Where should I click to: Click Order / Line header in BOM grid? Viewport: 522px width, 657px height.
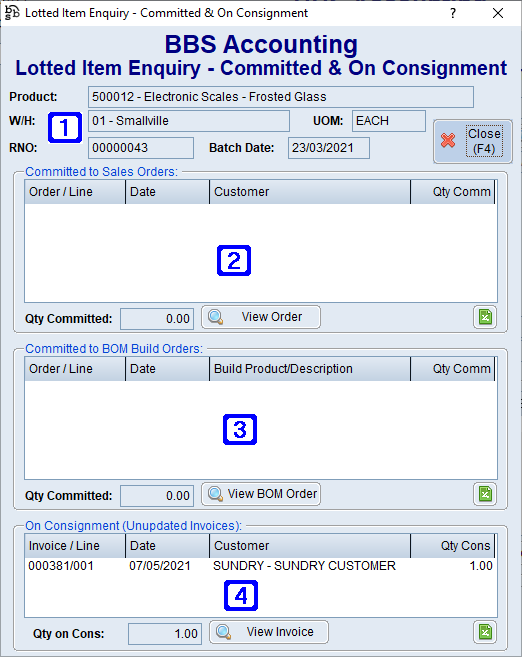pyautogui.click(x=75, y=369)
